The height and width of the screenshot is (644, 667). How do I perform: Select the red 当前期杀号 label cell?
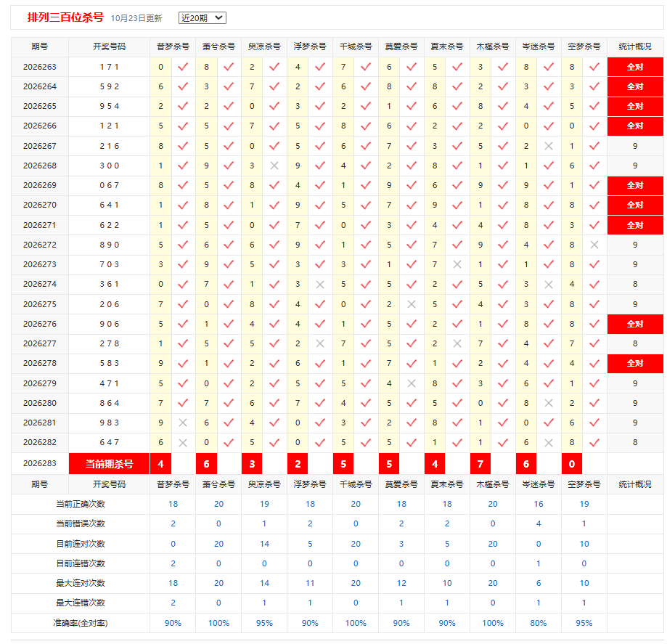110,464
